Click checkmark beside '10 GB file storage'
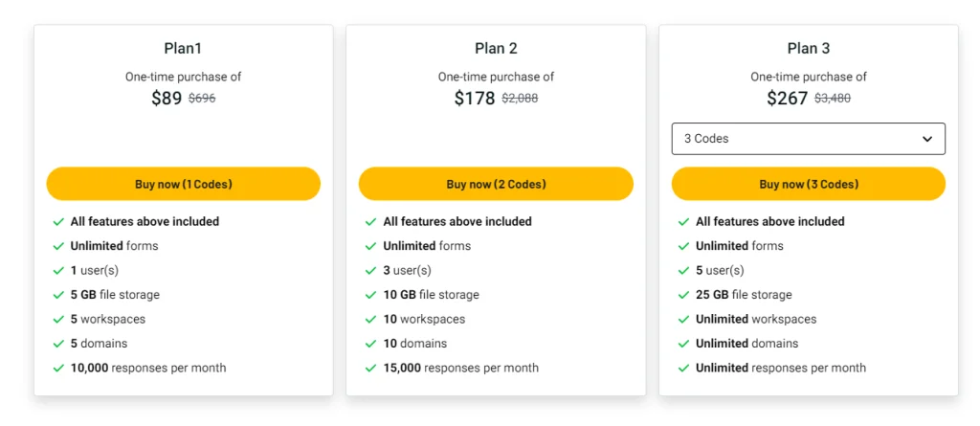The image size is (980, 426). pyautogui.click(x=371, y=295)
